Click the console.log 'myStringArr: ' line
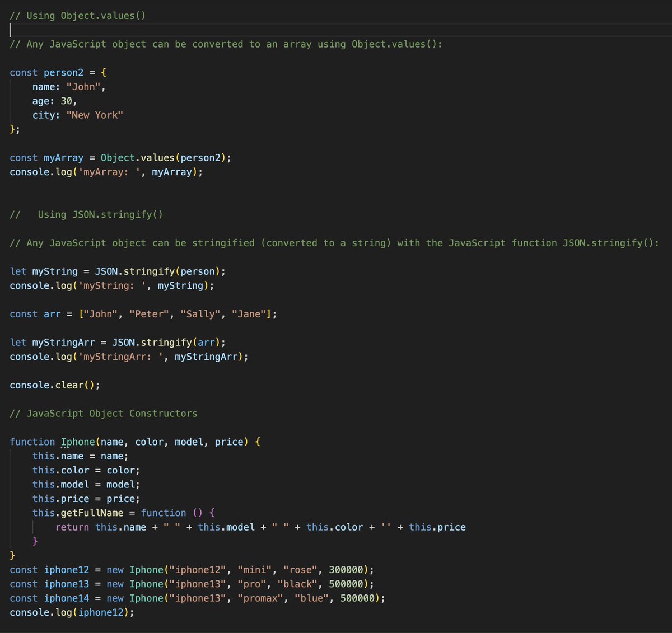 click(129, 357)
